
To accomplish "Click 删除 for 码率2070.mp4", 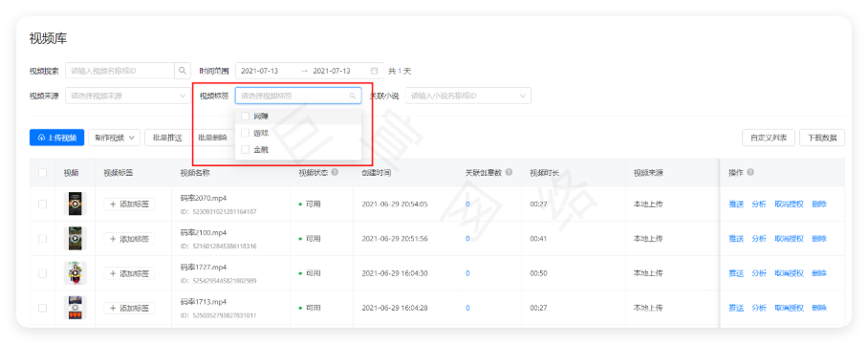I will (819, 204).
